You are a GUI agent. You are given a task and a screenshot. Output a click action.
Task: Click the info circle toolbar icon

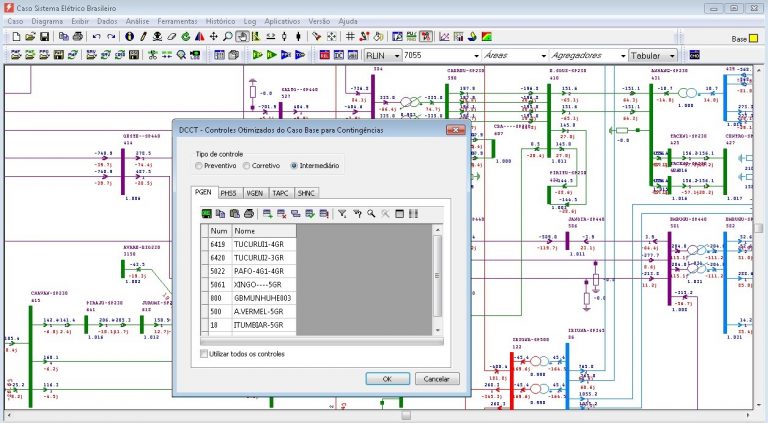click(129, 37)
